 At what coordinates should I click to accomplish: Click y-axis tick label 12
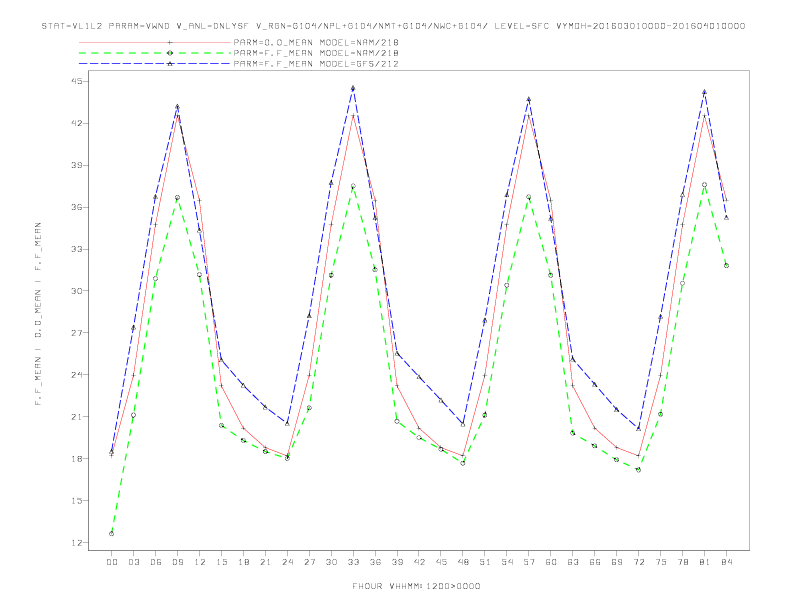pyautogui.click(x=79, y=543)
